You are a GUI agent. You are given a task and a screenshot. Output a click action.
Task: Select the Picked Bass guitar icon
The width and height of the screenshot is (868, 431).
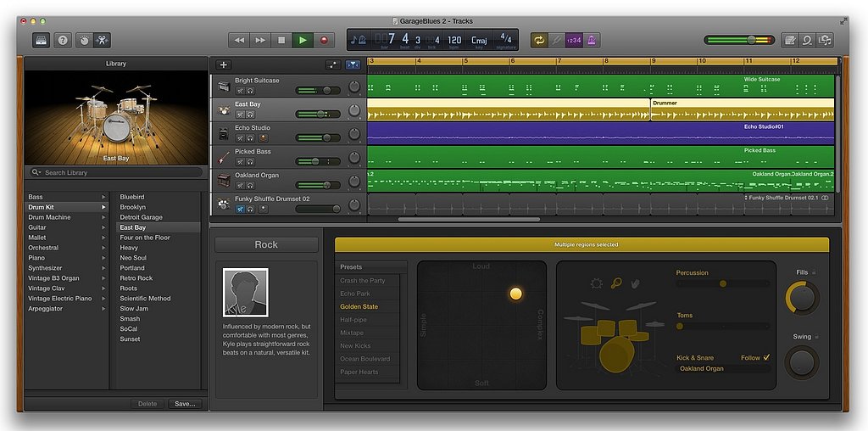click(x=224, y=158)
